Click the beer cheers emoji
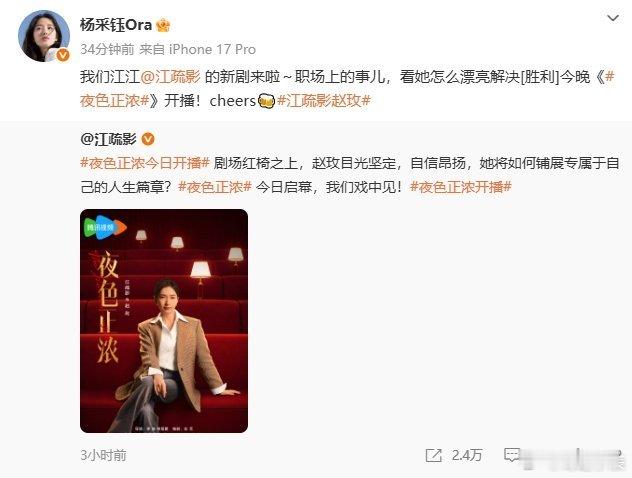This screenshot has width=632, height=478. tap(266, 101)
